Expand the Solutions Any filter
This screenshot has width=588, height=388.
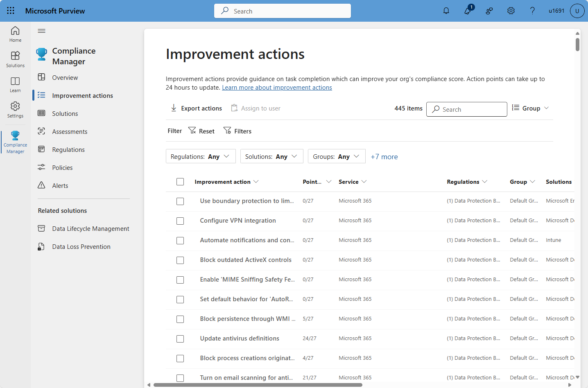pyautogui.click(x=271, y=156)
